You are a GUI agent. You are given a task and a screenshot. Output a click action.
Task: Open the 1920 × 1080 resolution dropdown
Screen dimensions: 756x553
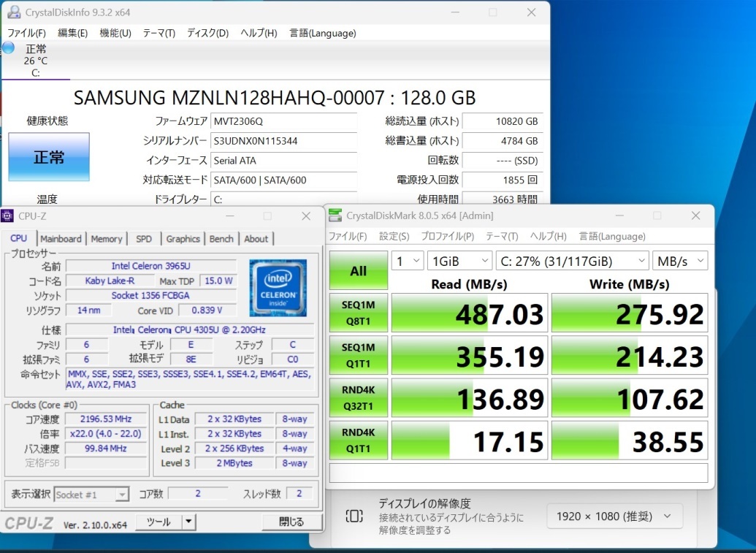615,516
